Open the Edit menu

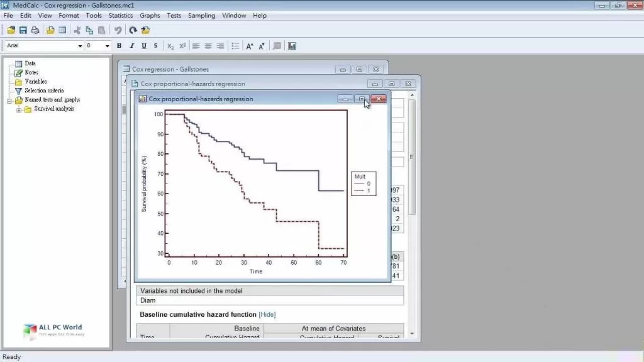(25, 16)
